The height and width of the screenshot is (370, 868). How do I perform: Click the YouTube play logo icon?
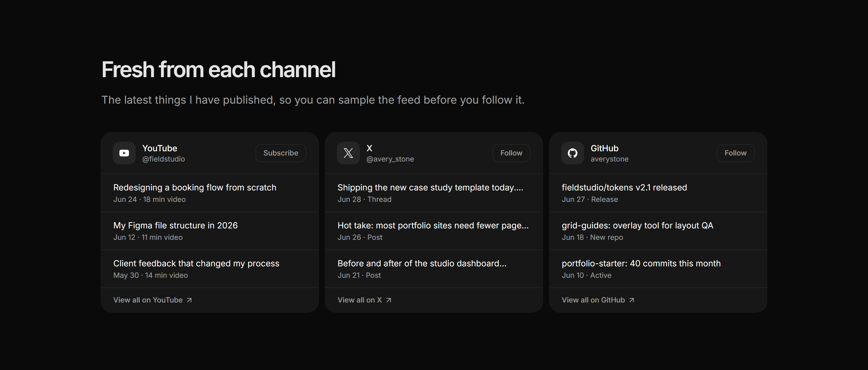point(124,153)
